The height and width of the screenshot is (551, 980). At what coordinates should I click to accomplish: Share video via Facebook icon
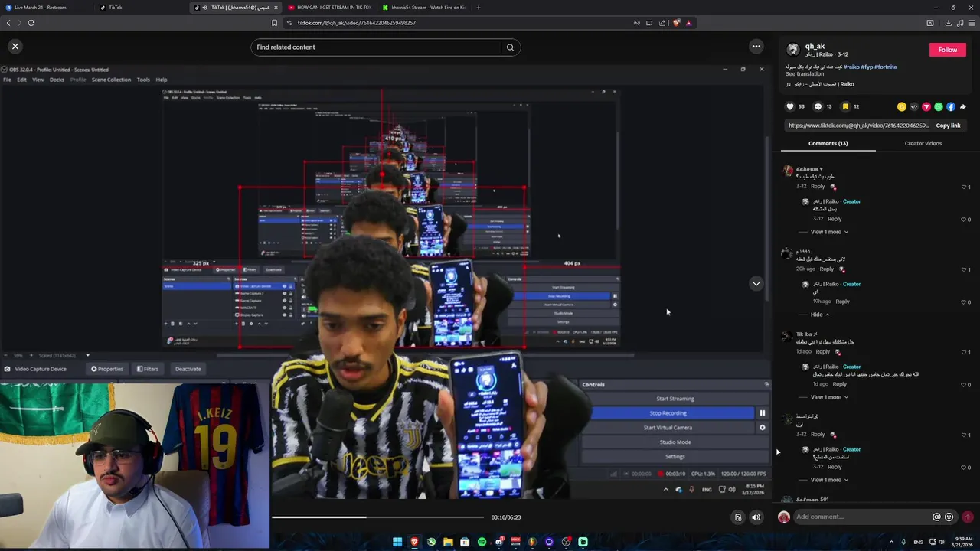click(950, 107)
